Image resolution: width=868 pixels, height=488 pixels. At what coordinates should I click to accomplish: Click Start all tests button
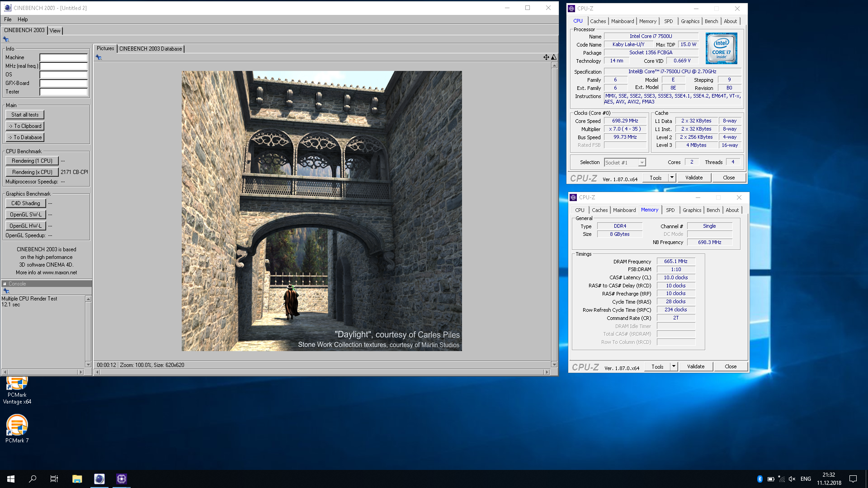pyautogui.click(x=25, y=115)
